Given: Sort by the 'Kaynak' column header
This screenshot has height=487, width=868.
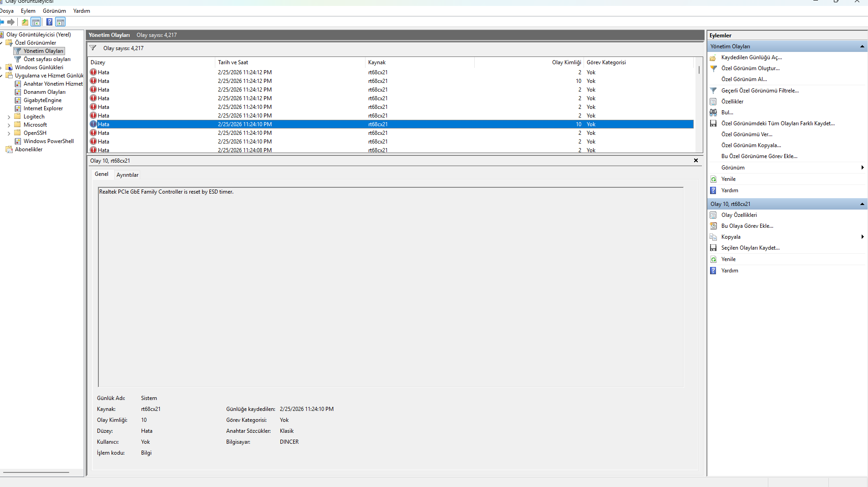Looking at the screenshot, I should (x=420, y=62).
